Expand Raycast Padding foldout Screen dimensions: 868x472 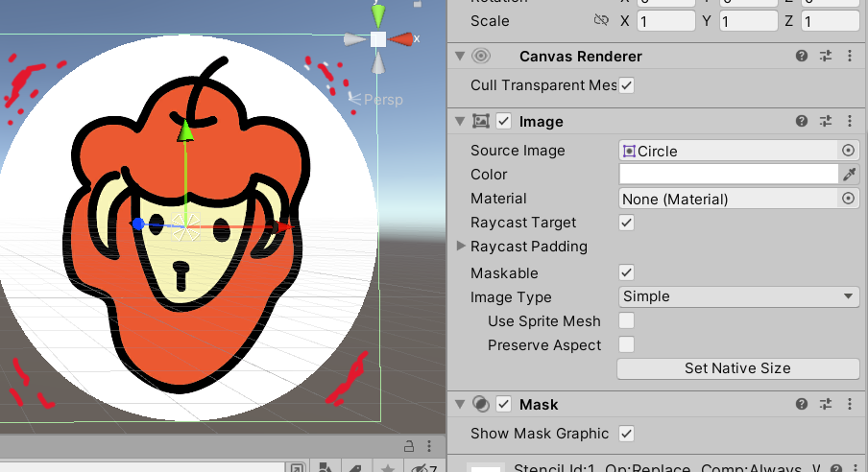tap(461, 246)
